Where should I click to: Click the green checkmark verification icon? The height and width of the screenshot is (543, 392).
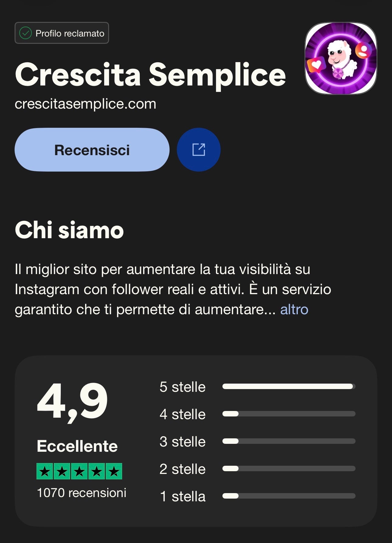pos(26,33)
